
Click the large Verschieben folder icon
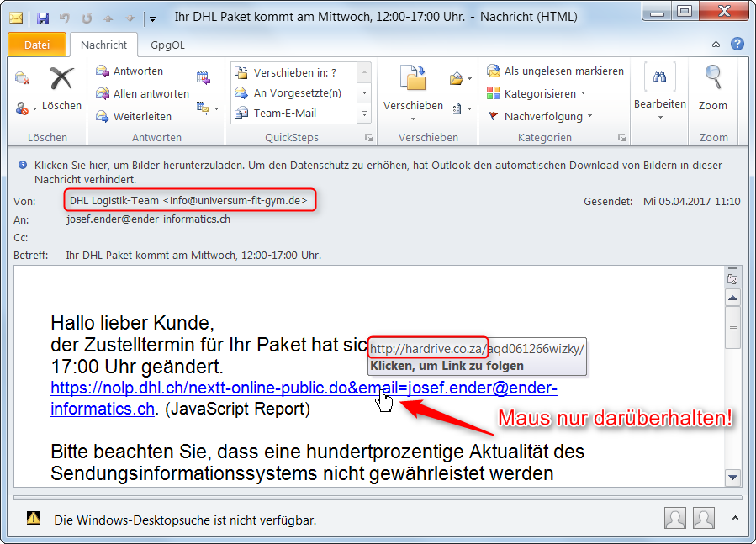pos(413,78)
